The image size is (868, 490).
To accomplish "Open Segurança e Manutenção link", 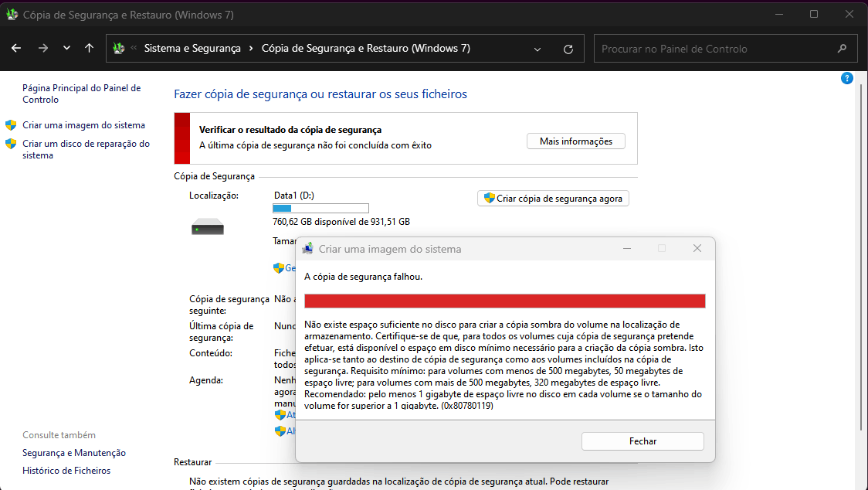I will [x=74, y=453].
